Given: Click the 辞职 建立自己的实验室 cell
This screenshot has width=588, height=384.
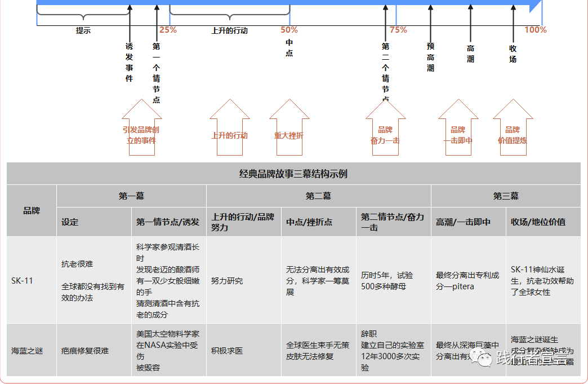Looking at the screenshot, I should click(393, 350).
